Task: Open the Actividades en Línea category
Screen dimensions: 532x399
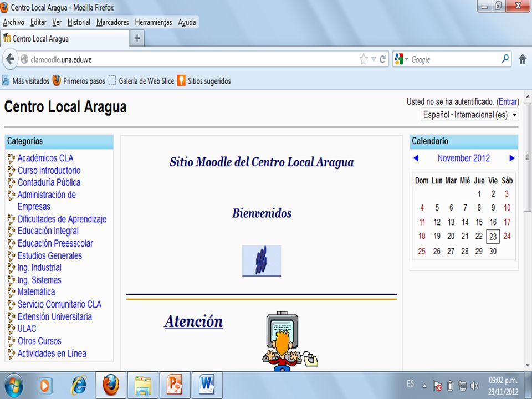Action: [52, 353]
